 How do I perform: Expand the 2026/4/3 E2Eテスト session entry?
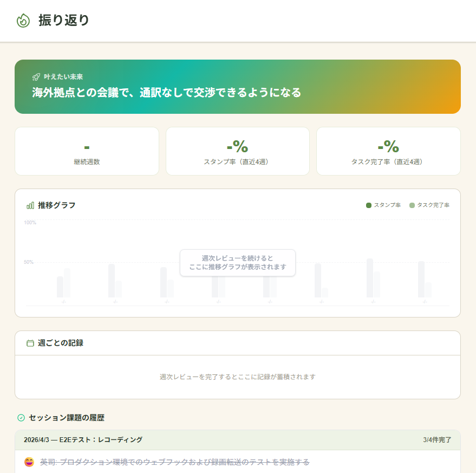pyautogui.click(x=238, y=440)
